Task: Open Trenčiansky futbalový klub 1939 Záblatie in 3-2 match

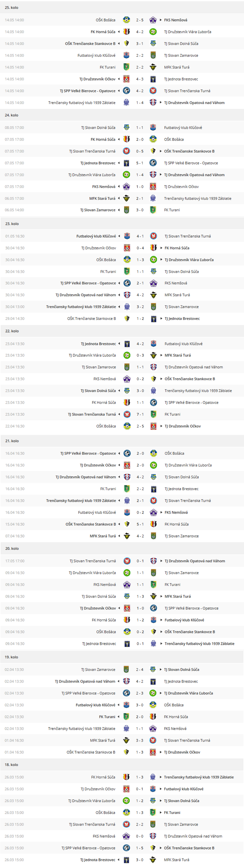Action: (x=81, y=307)
